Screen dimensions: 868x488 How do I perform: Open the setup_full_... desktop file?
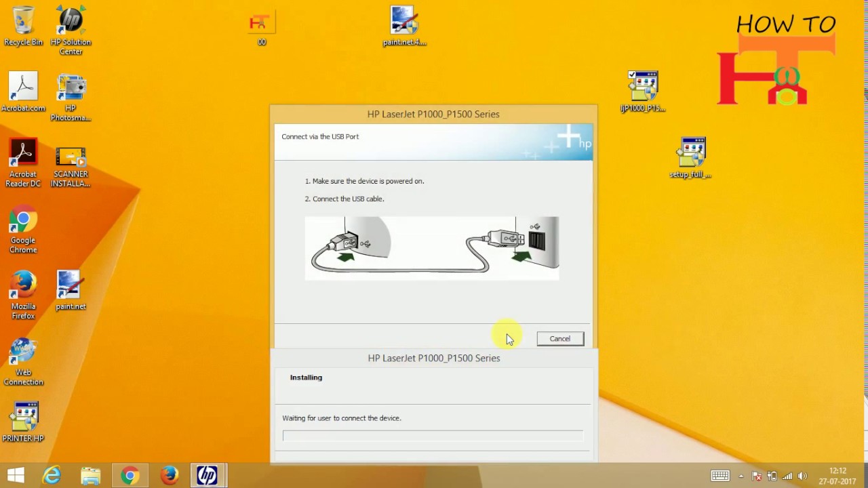(x=690, y=158)
